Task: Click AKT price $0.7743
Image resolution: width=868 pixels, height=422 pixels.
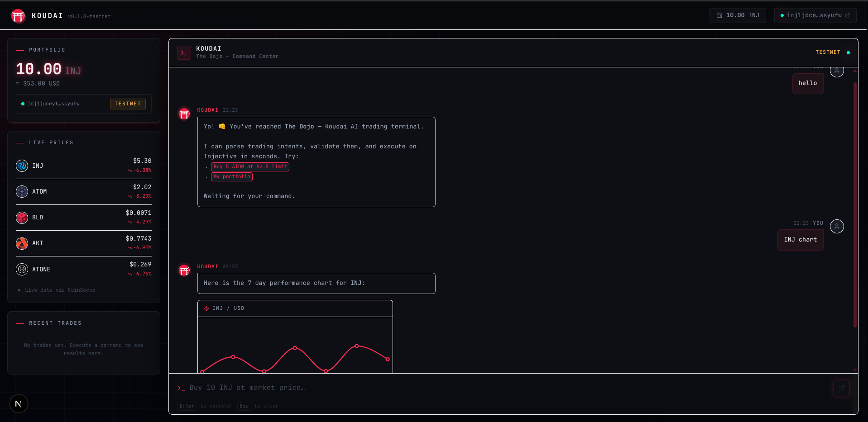Action: click(x=139, y=239)
